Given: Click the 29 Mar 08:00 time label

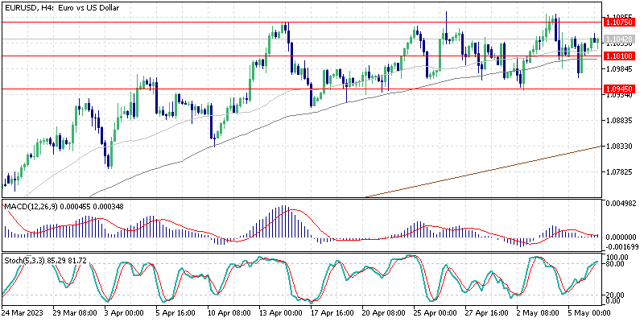Looking at the screenshot, I should click(x=76, y=312).
